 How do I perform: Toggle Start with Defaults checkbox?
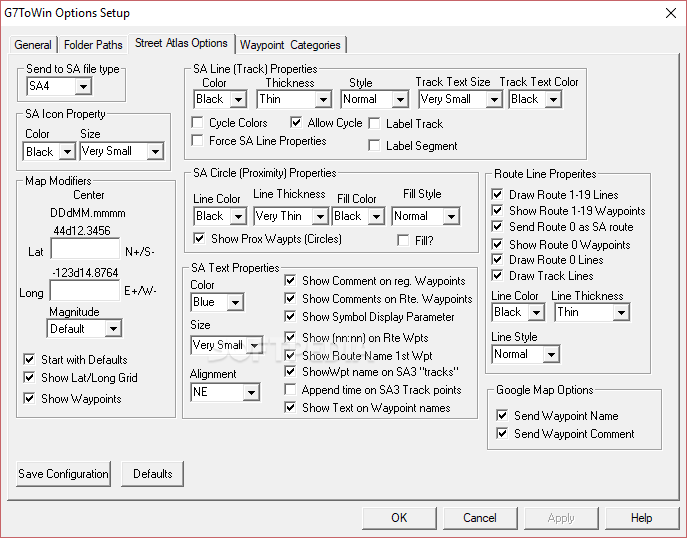29,360
